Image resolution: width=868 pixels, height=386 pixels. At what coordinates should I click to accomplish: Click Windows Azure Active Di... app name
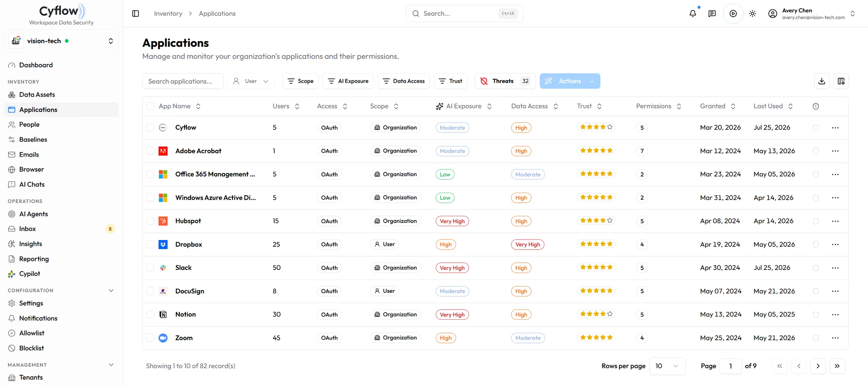tap(215, 197)
